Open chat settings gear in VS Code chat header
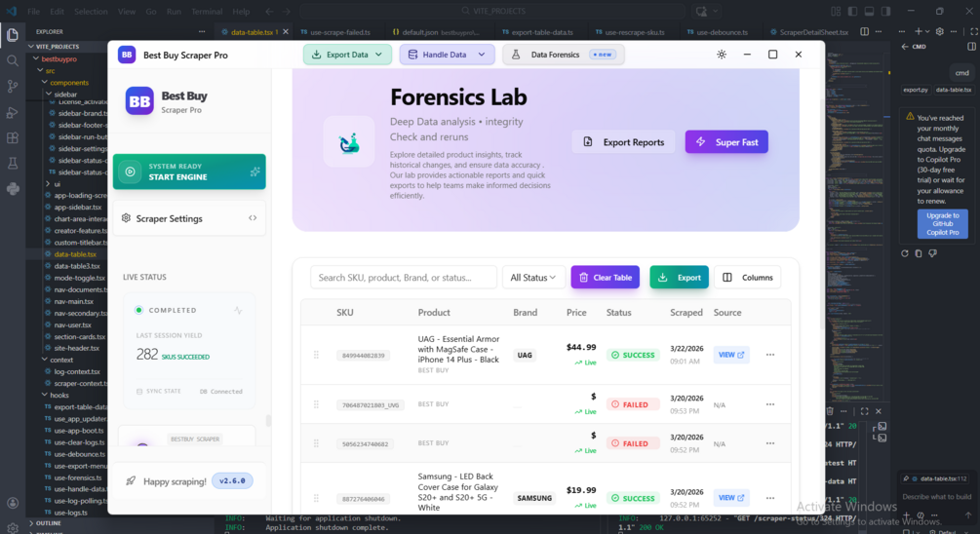The height and width of the screenshot is (534, 980). pyautogui.click(x=939, y=31)
